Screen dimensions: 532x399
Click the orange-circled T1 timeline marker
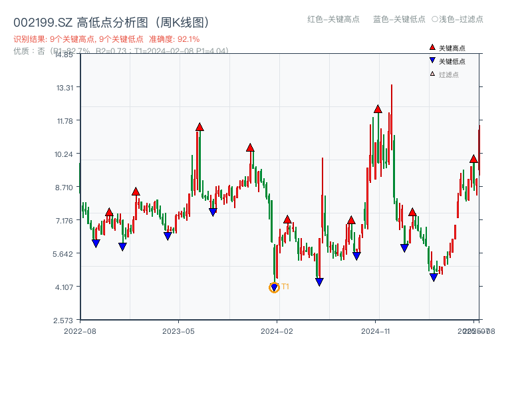click(x=274, y=287)
